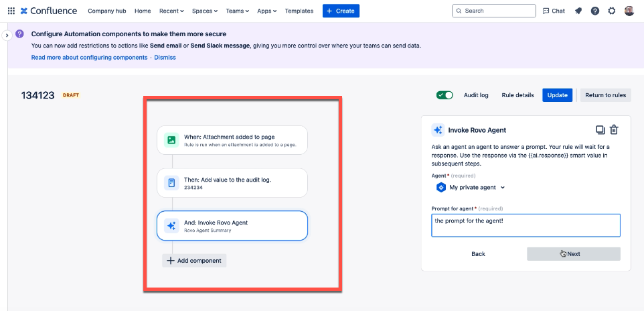The width and height of the screenshot is (644, 311).
Task: Click the DRAFT status label
Action: pyautogui.click(x=71, y=95)
